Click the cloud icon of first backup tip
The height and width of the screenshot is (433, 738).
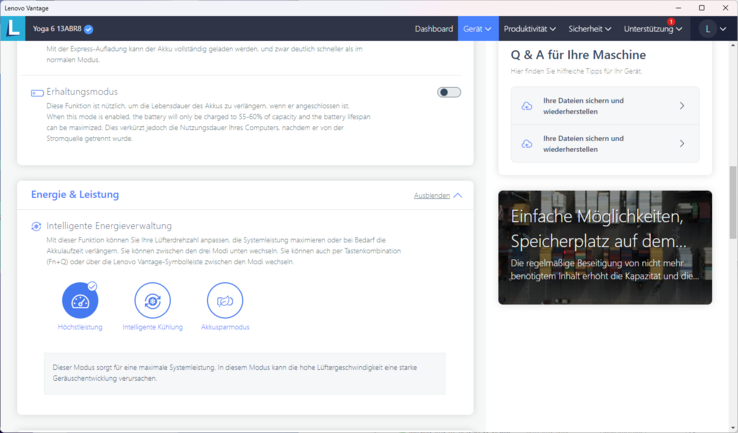tap(527, 106)
